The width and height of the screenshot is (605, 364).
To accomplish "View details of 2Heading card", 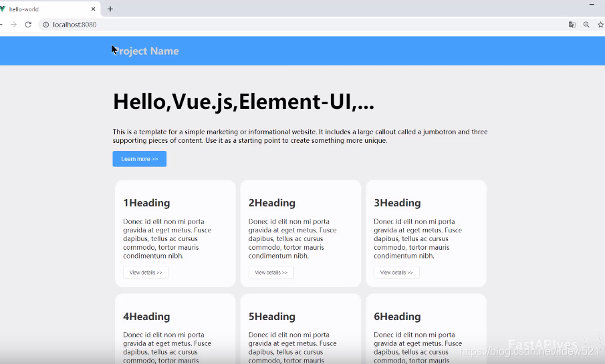I will 271,272.
